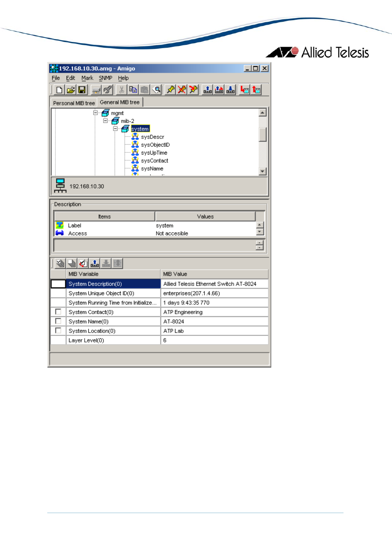Screen dimensions: 392x555
Task: Click the Save floppy disk icon
Action: coord(82,90)
